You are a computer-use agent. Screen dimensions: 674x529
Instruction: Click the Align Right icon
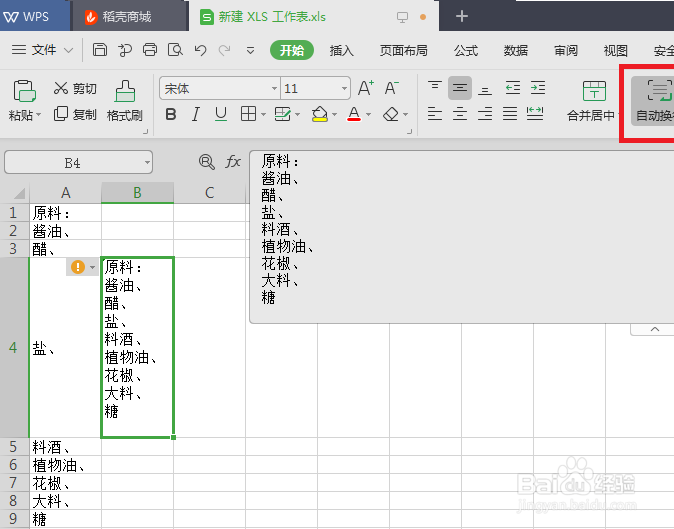[485, 114]
